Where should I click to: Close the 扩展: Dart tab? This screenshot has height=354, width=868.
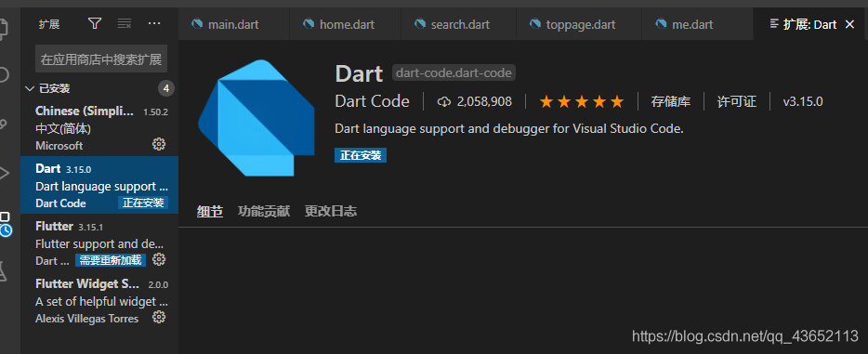pos(849,24)
